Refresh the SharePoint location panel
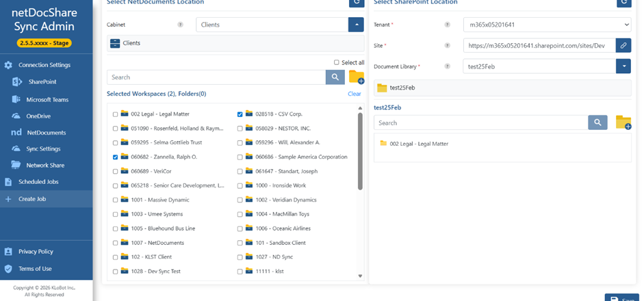This screenshot has width=644, height=301. (x=624, y=3)
